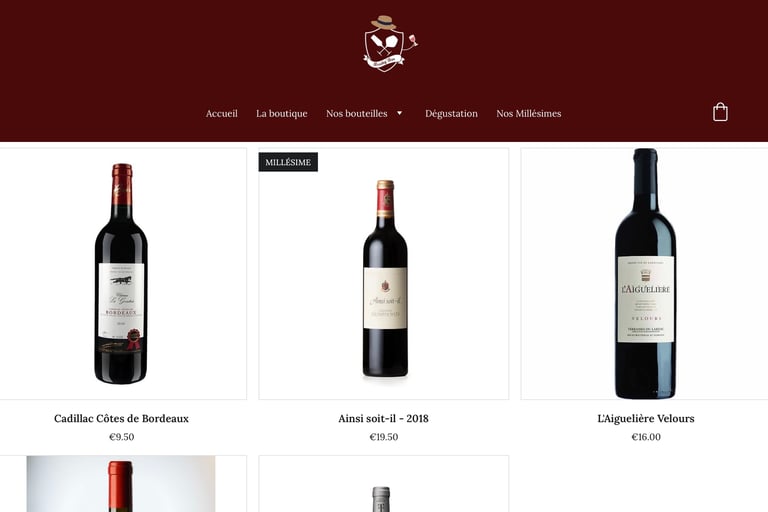
Task: Click the €19.50 price label
Action: pyautogui.click(x=384, y=437)
